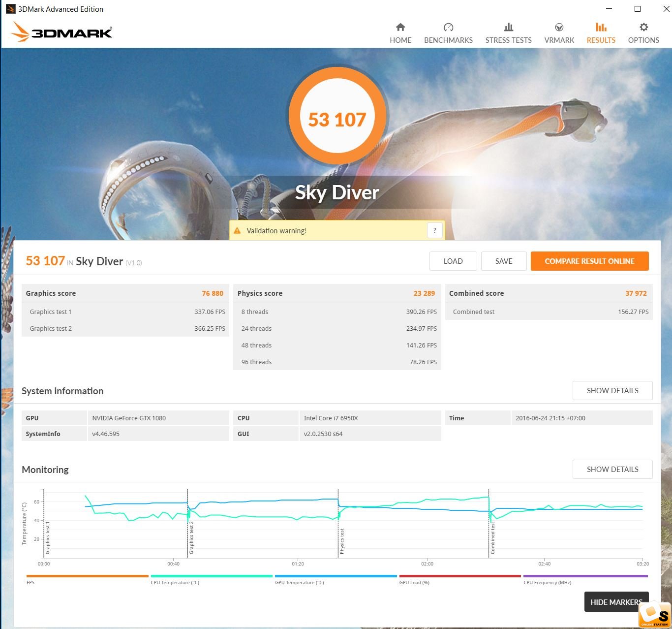Image resolution: width=672 pixels, height=629 pixels.
Task: Click the Graphics score value 76 880
Action: pyautogui.click(x=213, y=293)
